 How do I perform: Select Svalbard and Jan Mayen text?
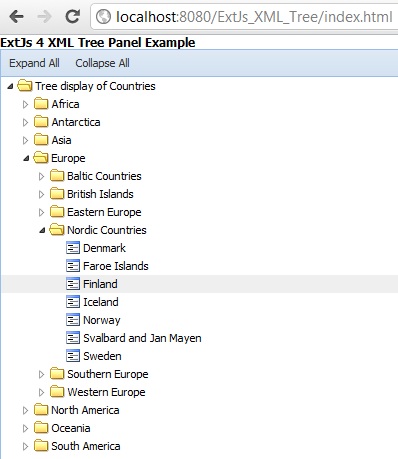[142, 338]
